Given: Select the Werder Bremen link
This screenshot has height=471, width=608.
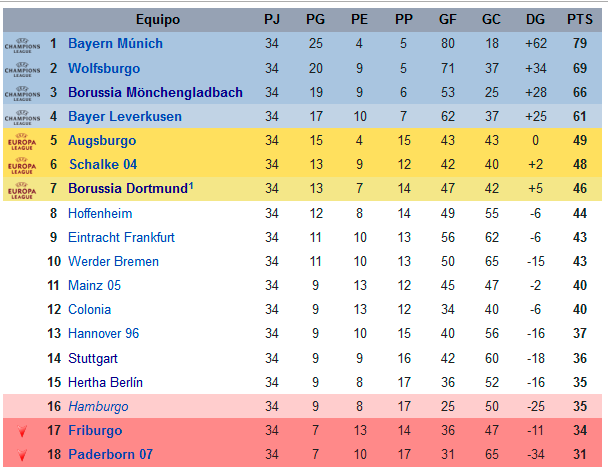Looking at the screenshot, I should [x=113, y=261].
